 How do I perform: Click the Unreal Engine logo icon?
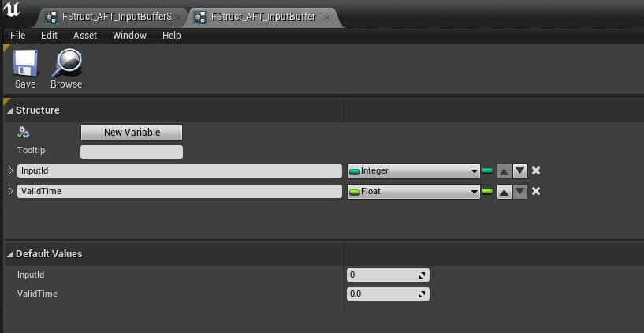pos(11,9)
